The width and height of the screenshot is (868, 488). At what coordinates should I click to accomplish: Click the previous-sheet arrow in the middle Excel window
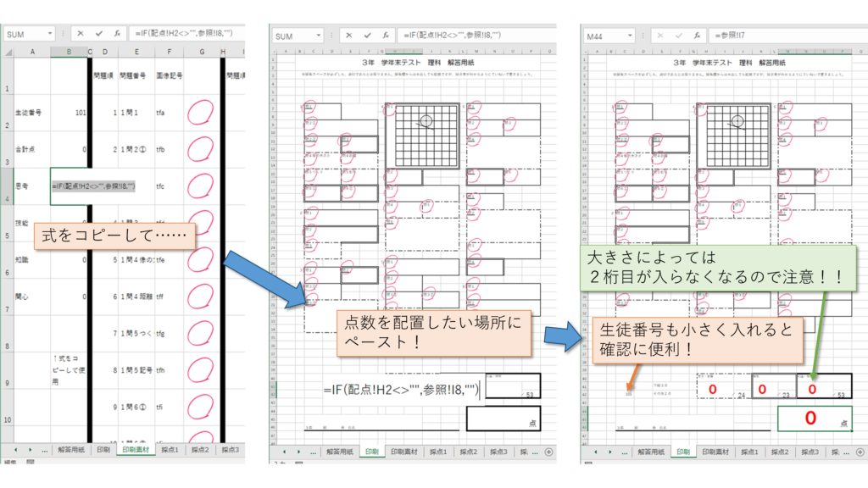pyautogui.click(x=285, y=452)
